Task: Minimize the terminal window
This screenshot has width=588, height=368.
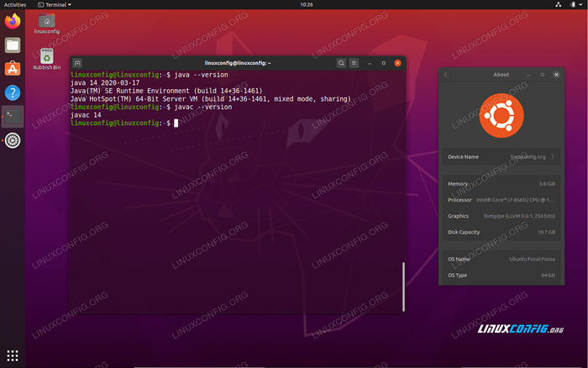Action: click(370, 63)
